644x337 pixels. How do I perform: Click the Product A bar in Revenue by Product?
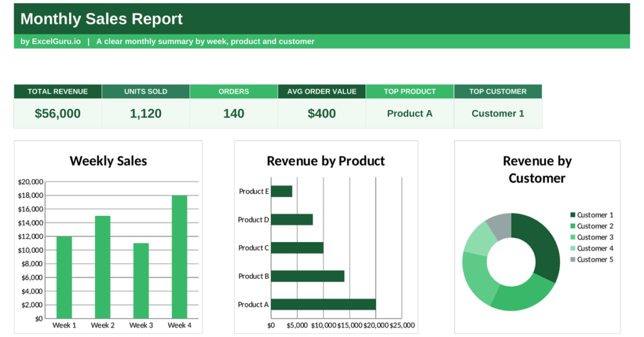[x=324, y=304]
